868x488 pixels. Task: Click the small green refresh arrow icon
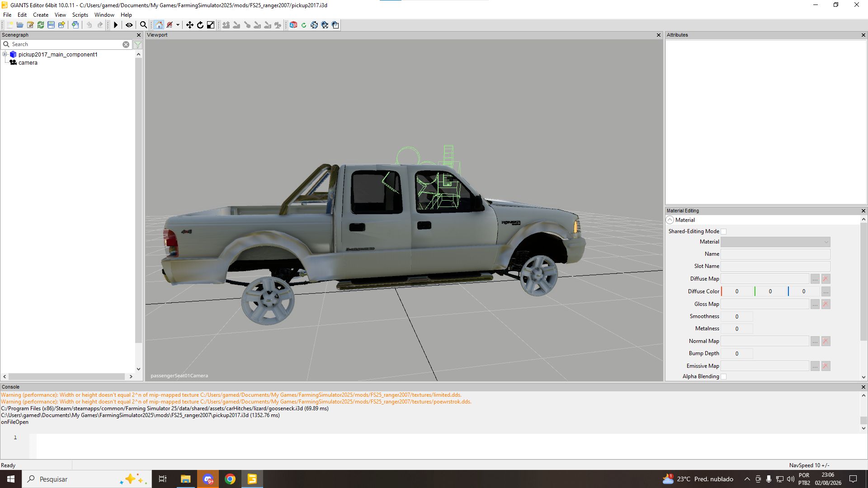point(304,25)
